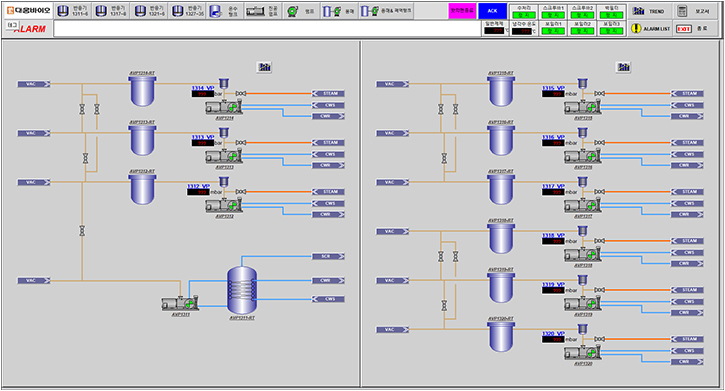
Task: Open the green pump toolbar page
Action: [x=301, y=11]
